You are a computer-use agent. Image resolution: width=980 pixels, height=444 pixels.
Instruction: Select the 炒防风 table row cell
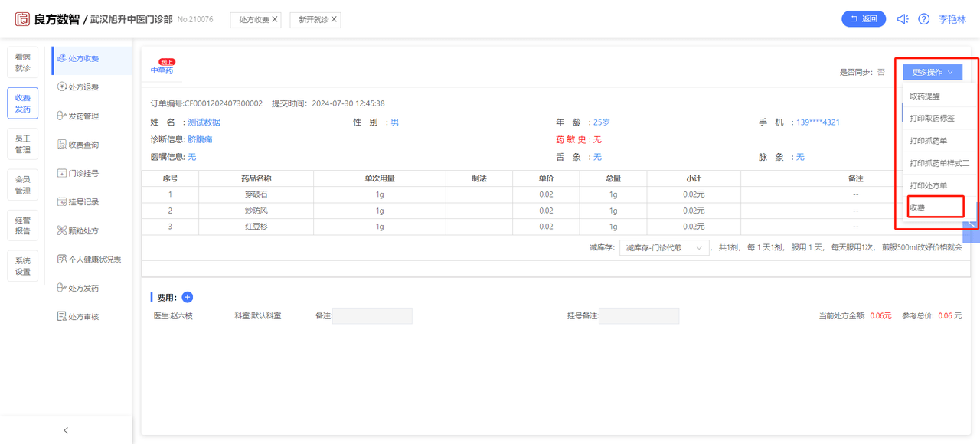tap(256, 211)
